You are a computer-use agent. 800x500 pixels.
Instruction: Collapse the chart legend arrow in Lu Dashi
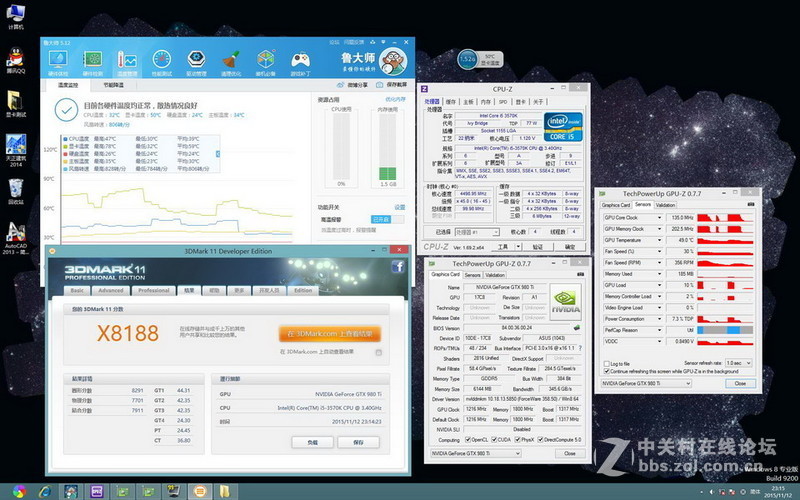[x=218, y=154]
